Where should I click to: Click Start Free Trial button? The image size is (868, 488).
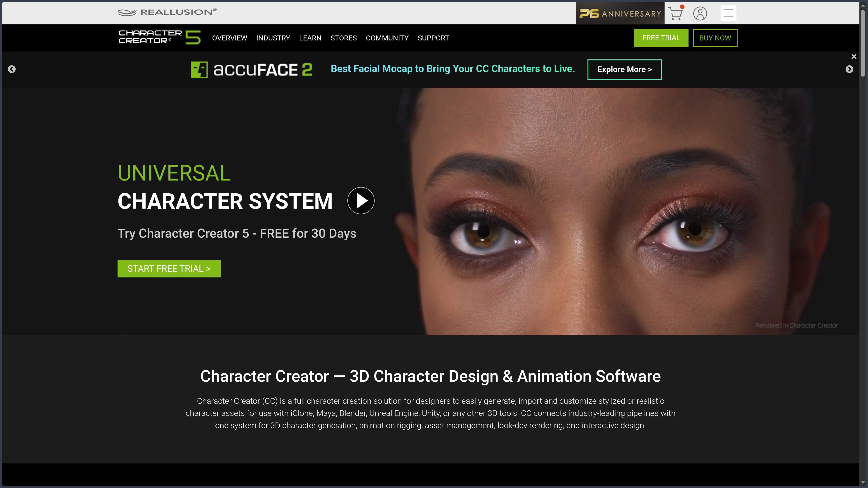click(169, 269)
